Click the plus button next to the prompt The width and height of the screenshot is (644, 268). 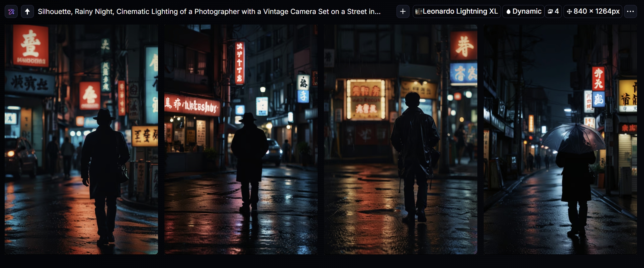pos(403,12)
